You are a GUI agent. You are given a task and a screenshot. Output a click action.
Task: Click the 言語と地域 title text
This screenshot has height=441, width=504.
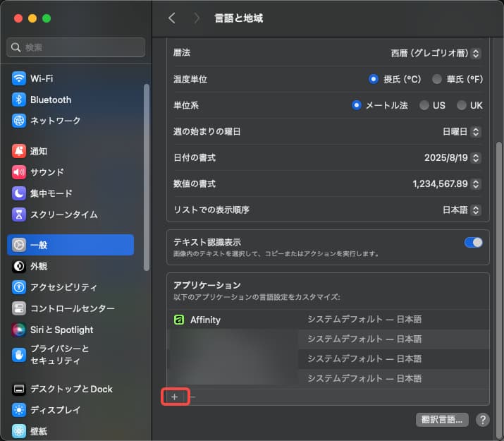(239, 18)
